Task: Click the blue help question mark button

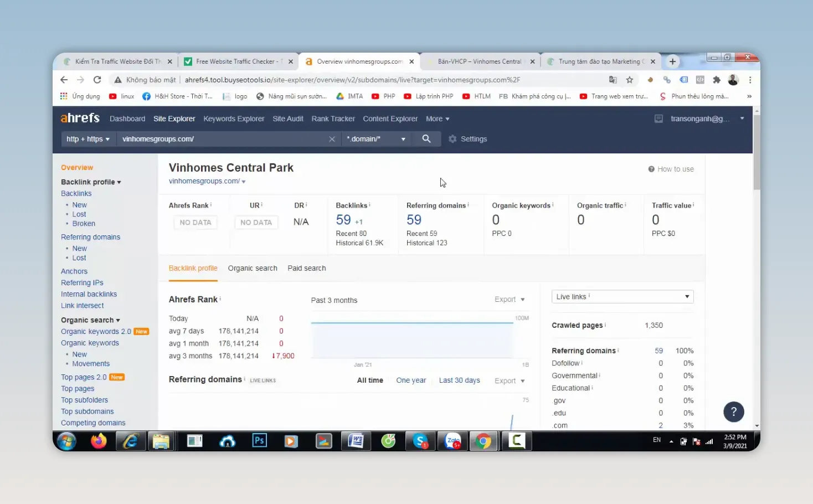Action: (734, 412)
